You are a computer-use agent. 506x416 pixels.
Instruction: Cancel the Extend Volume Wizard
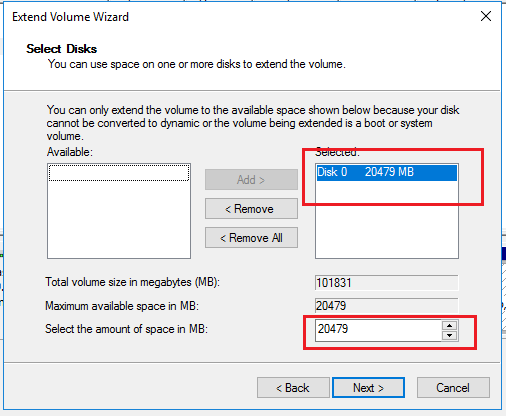[453, 388]
